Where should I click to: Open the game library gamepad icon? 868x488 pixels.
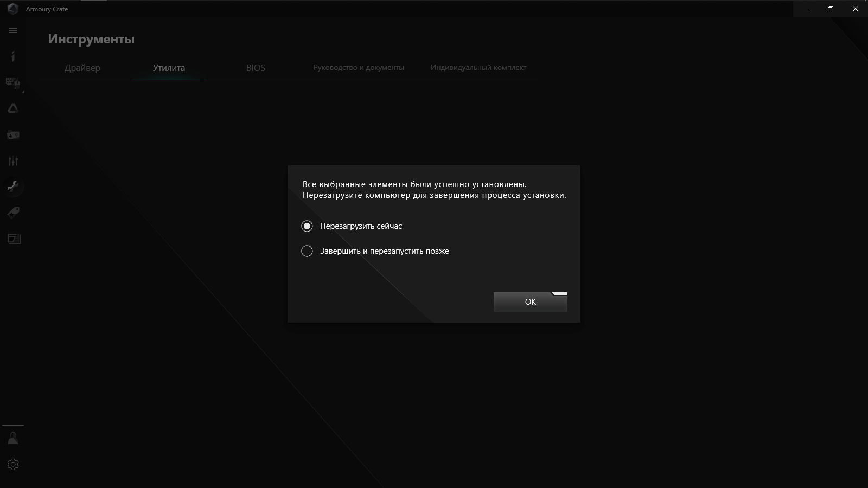[13, 134]
